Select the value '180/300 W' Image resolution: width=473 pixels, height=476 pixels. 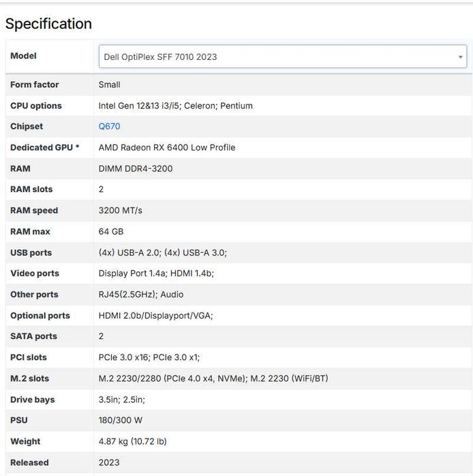coord(121,420)
